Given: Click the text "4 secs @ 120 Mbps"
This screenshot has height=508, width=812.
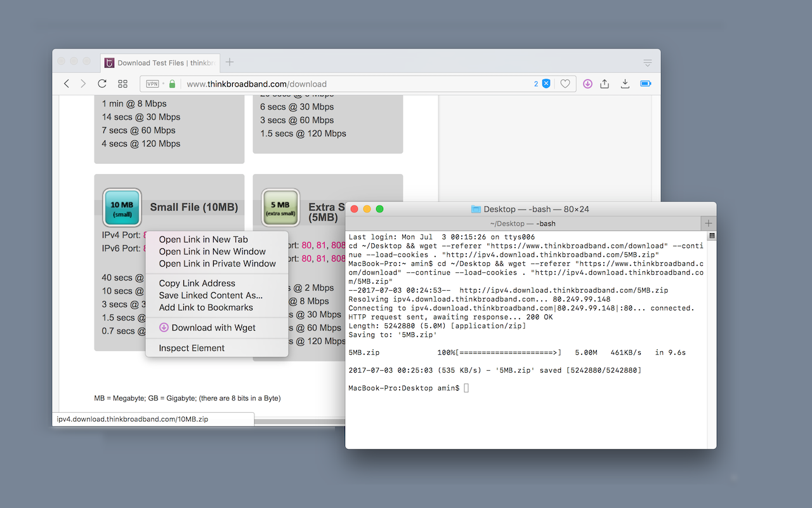Looking at the screenshot, I should click(x=141, y=144).
